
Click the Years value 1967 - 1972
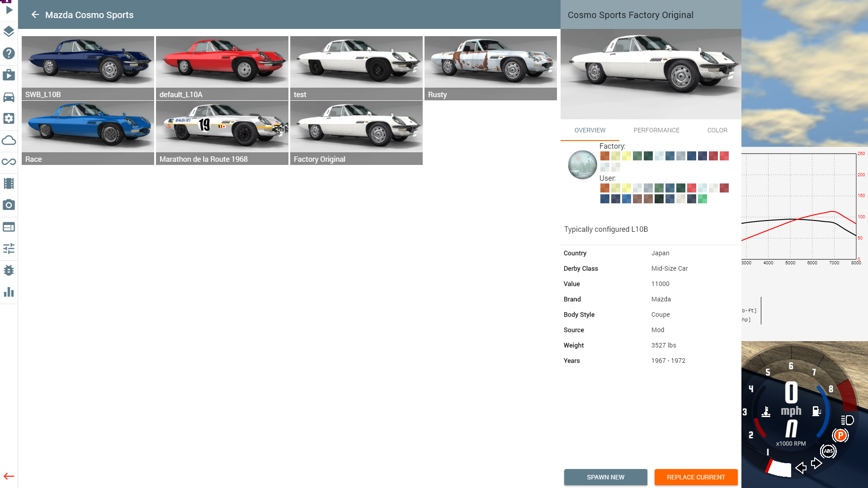(668, 361)
